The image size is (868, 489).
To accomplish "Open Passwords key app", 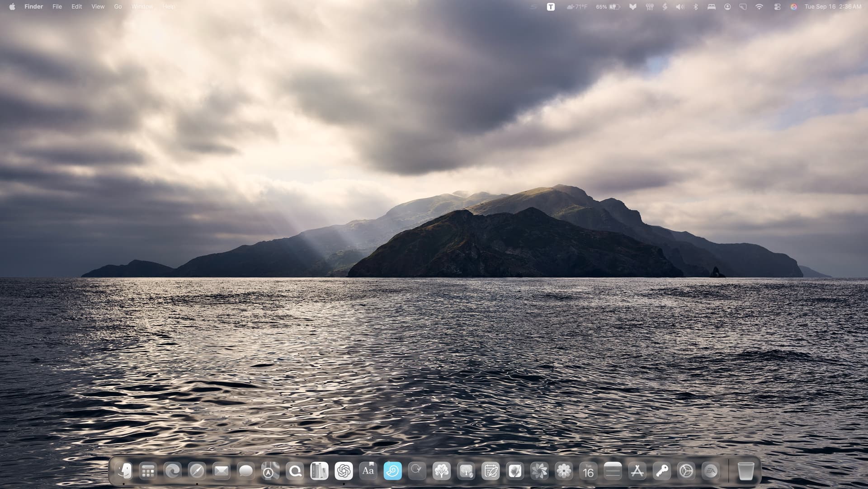I will coord(662,471).
